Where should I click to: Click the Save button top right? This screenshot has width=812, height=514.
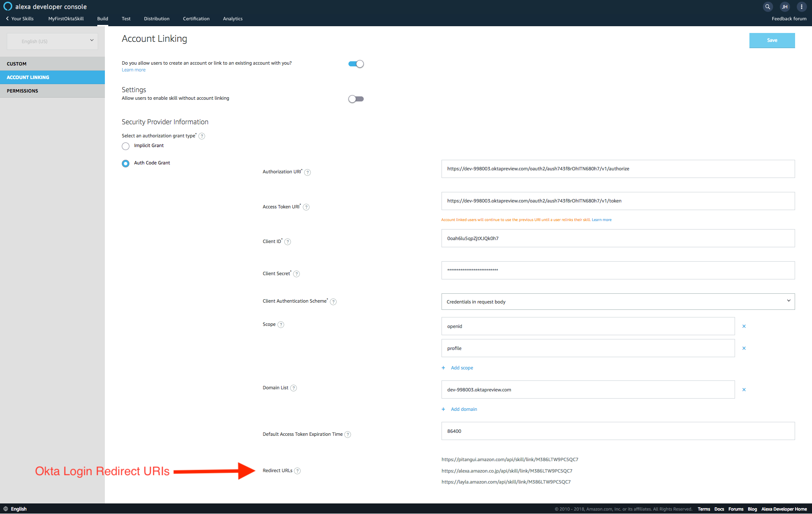click(772, 40)
